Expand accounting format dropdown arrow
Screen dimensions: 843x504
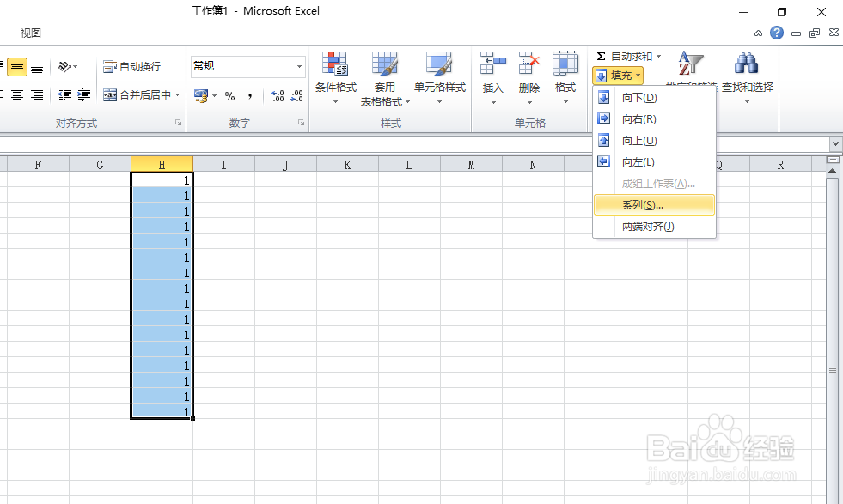click(215, 96)
